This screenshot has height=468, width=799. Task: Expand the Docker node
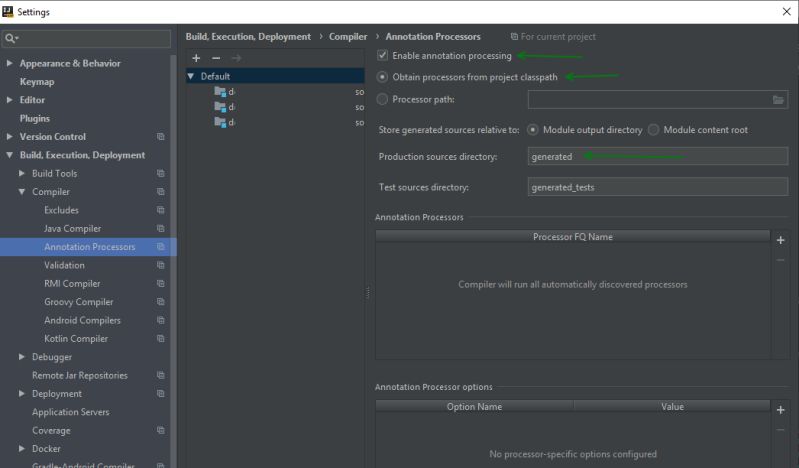pyautogui.click(x=21, y=449)
